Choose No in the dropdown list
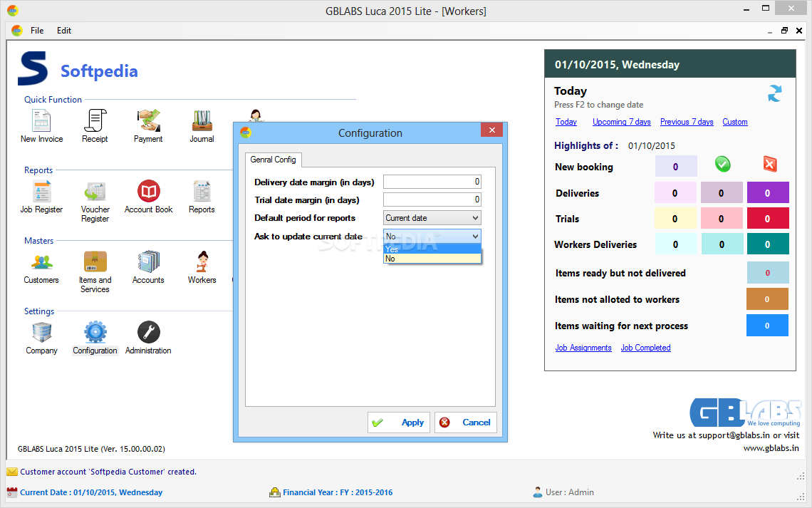The width and height of the screenshot is (812, 508). tap(432, 259)
